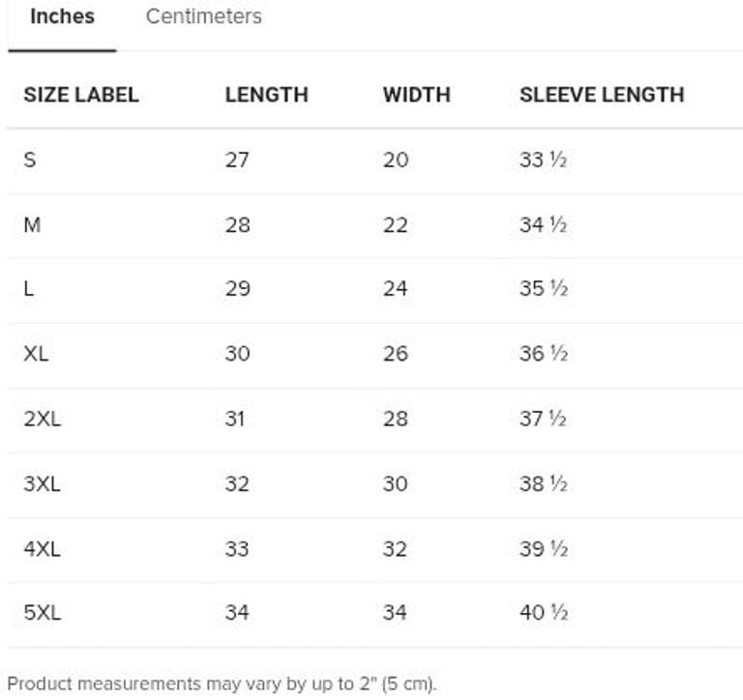The width and height of the screenshot is (743, 700).
Task: Select the S size row label
Action: pos(30,160)
